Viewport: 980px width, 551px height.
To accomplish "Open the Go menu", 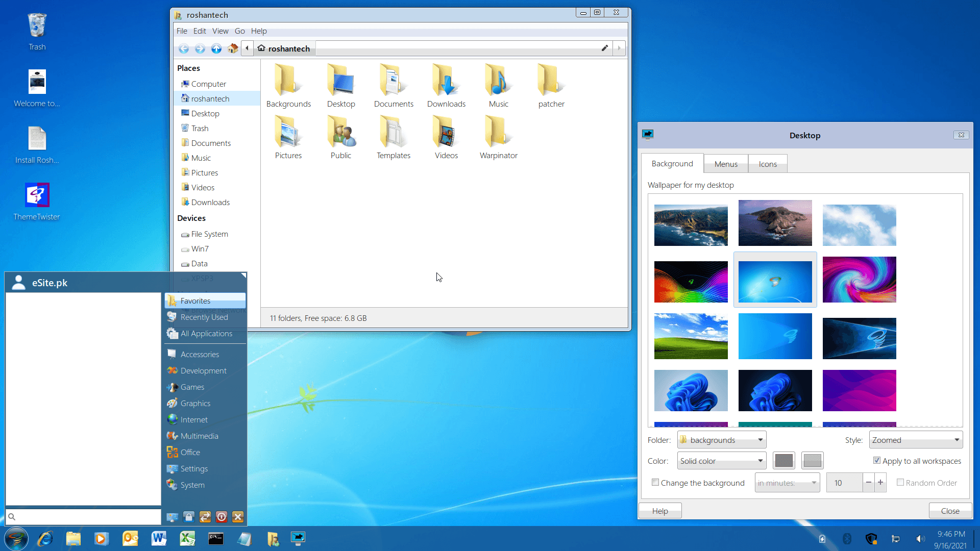I will [x=240, y=31].
